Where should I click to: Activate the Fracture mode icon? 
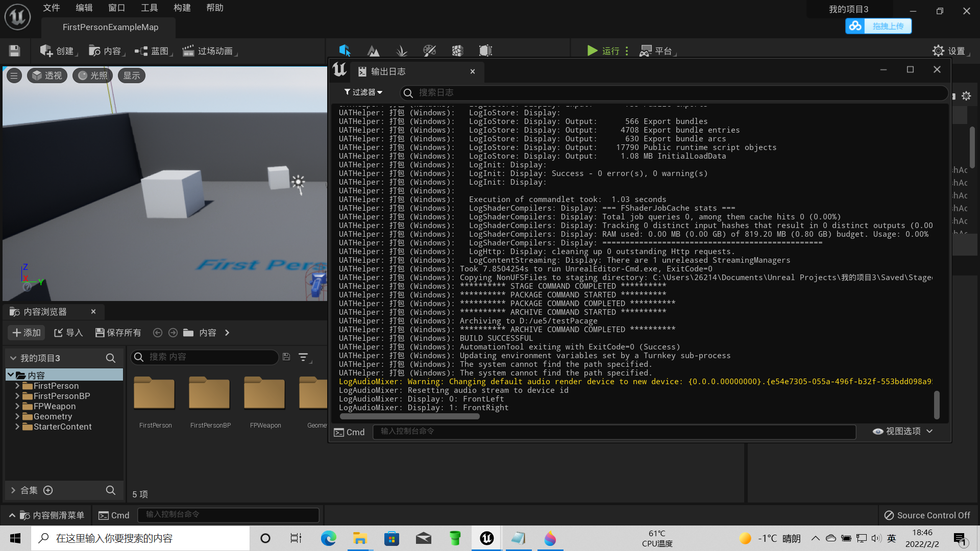pyautogui.click(x=457, y=51)
